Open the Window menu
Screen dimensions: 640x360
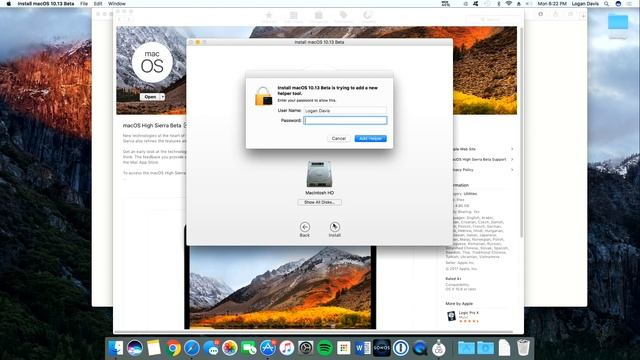pyautogui.click(x=117, y=4)
